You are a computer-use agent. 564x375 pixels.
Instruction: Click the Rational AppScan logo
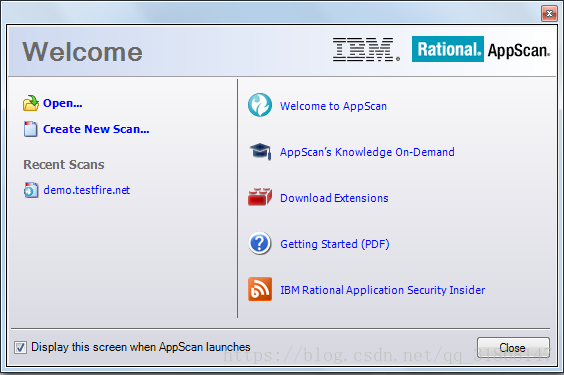tap(481, 49)
